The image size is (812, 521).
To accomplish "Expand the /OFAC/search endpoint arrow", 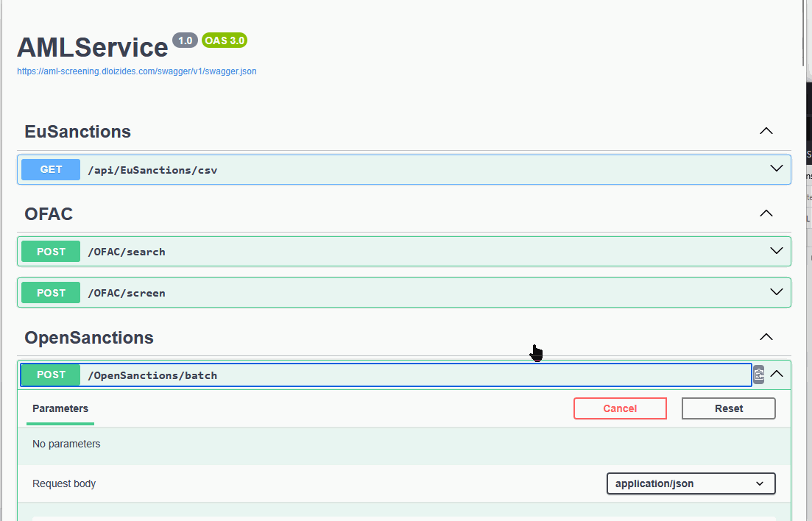I will pos(776,251).
